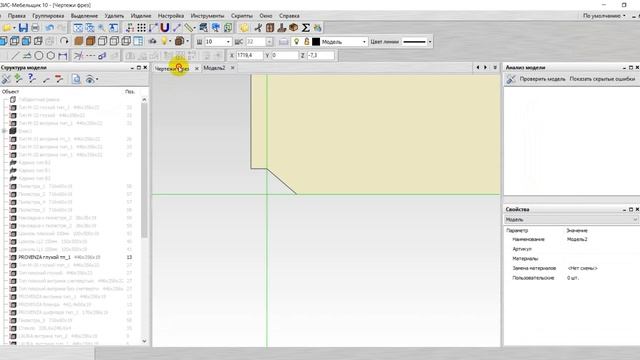Click the scissors cutting icon
Viewport: 640px width, 360px height.
(258, 28)
